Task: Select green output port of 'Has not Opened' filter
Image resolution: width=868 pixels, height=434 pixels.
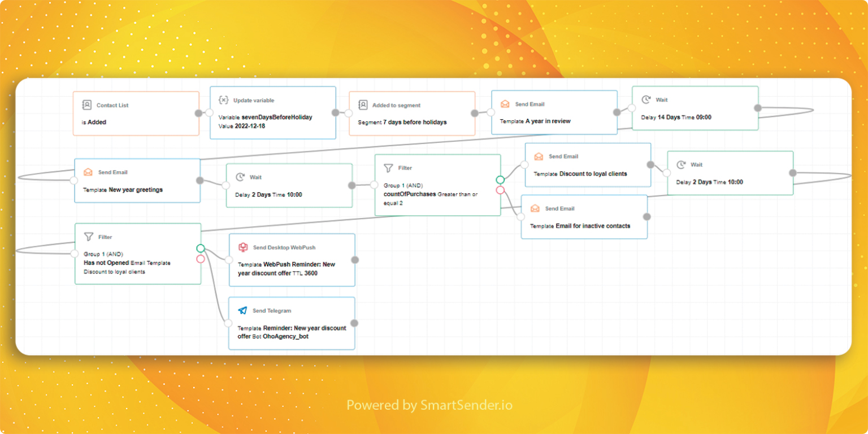Action: coord(201,249)
